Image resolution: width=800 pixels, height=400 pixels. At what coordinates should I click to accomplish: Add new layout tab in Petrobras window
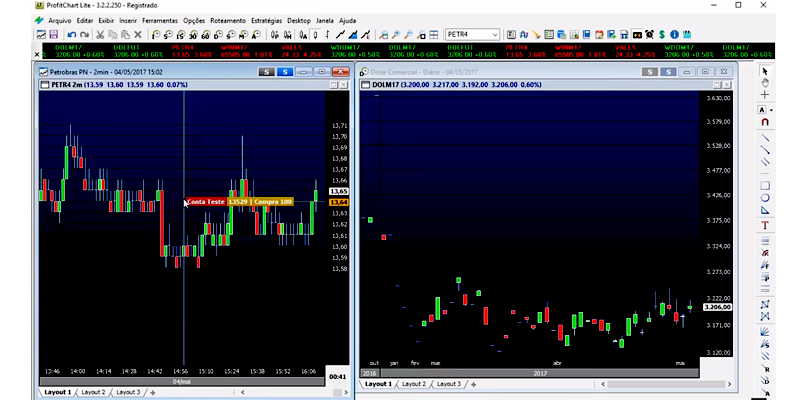click(153, 393)
